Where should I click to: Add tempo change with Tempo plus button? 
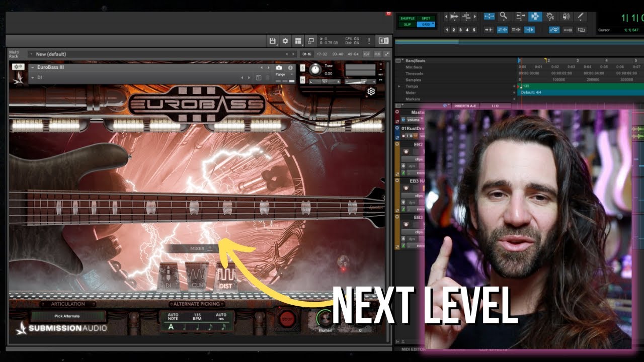point(514,86)
